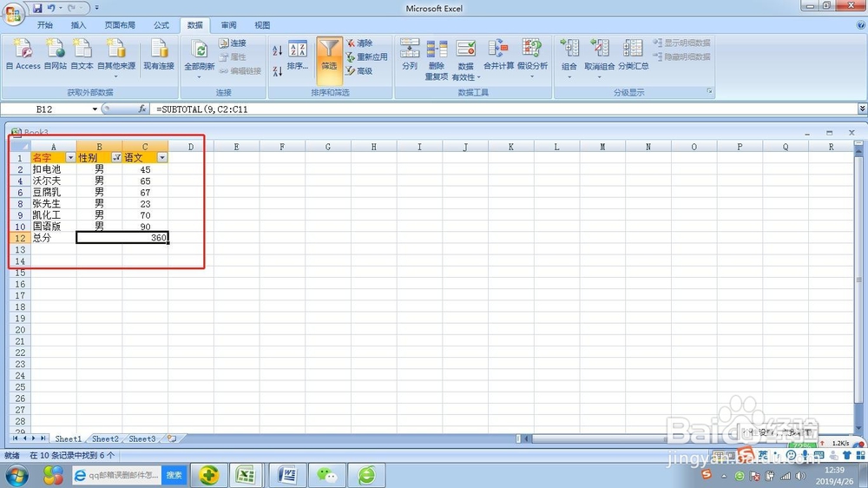Open Advanced filter (高级)
The image size is (868, 488).
tap(359, 71)
